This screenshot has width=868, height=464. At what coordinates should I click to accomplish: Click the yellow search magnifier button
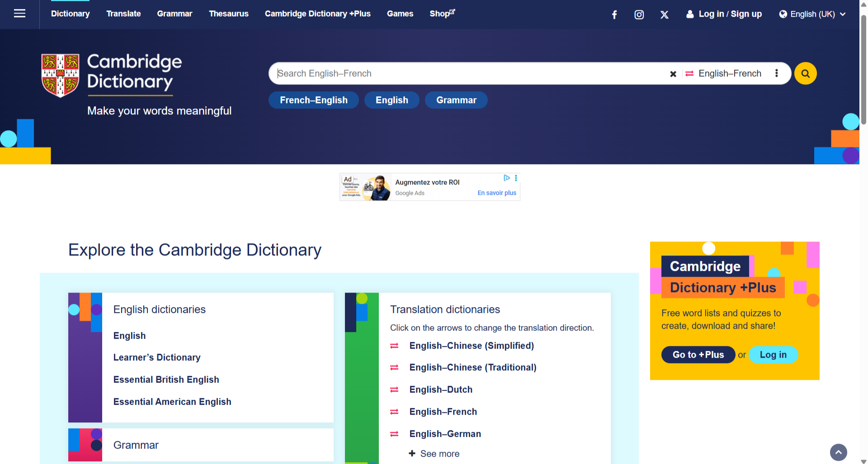(805, 74)
